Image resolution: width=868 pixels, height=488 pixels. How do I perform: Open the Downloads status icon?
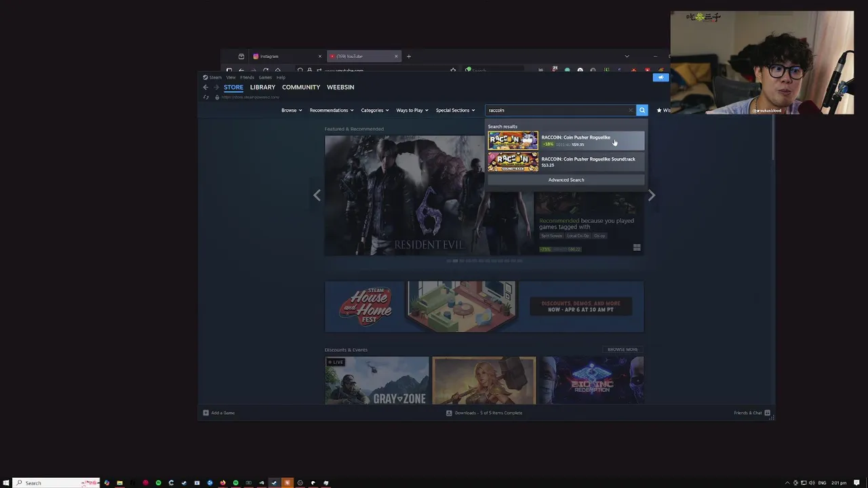[x=449, y=413]
